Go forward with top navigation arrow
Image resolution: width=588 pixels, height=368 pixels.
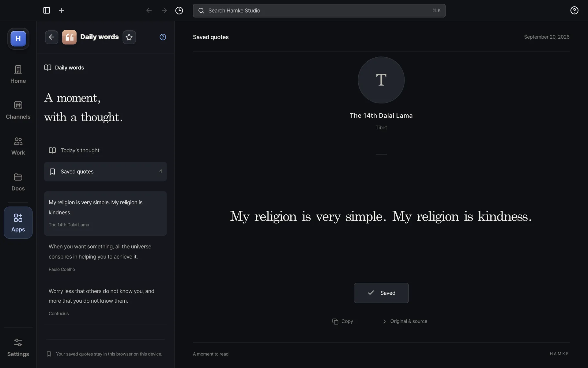pos(164,10)
